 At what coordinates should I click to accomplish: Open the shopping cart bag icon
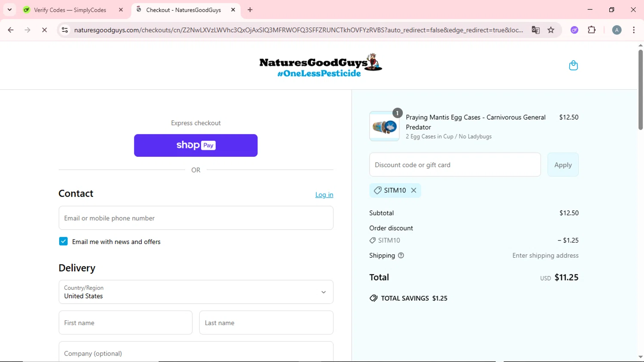[573, 65]
